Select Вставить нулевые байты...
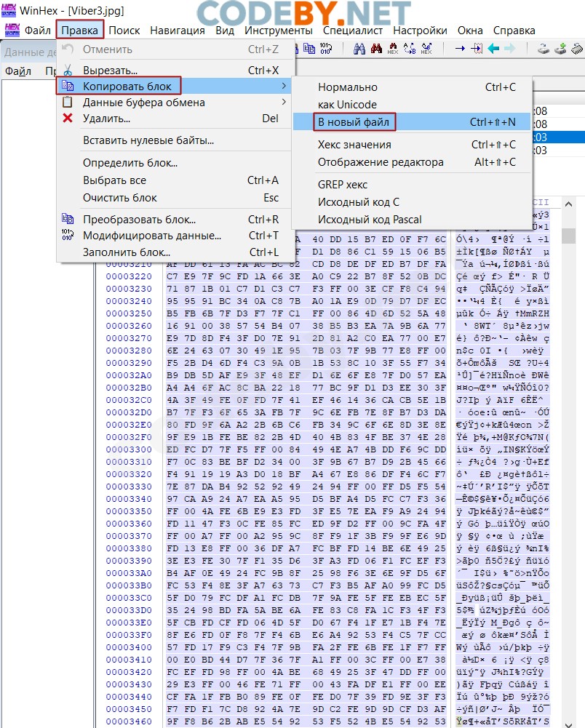The image size is (585, 728). pos(174,140)
